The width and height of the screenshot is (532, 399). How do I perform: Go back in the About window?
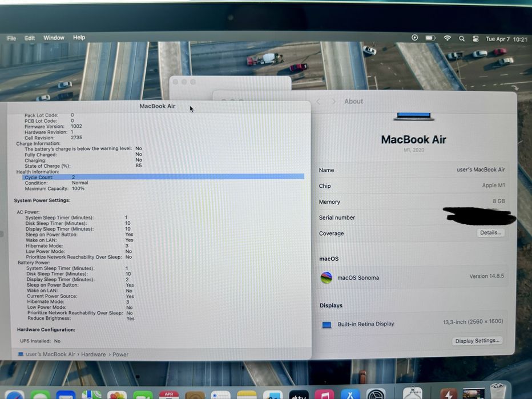[319, 101]
